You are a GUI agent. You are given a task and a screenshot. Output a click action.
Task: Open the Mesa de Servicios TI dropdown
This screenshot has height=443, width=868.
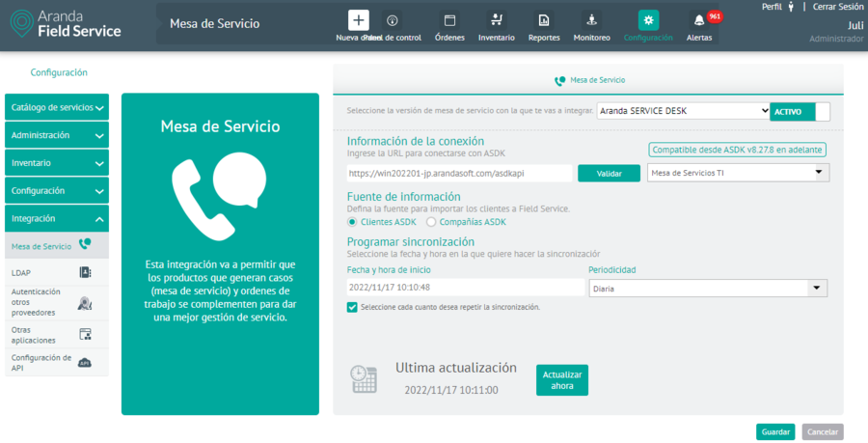pyautogui.click(x=739, y=173)
